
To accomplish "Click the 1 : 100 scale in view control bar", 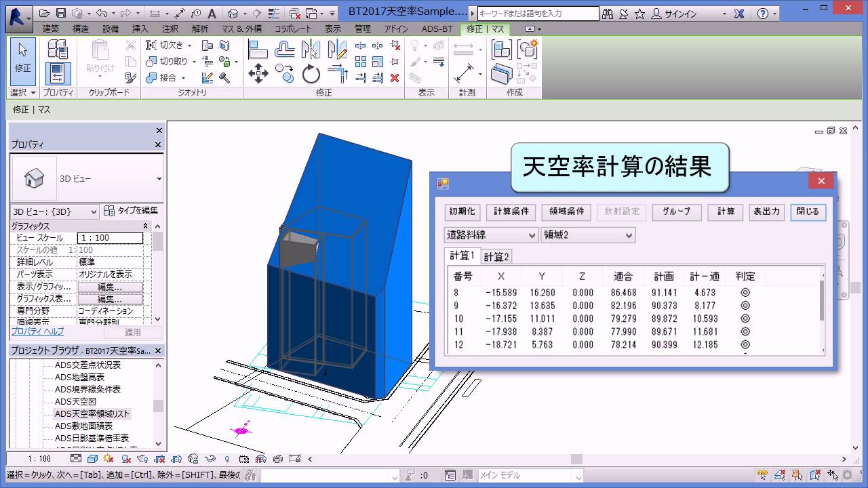I will (39, 459).
